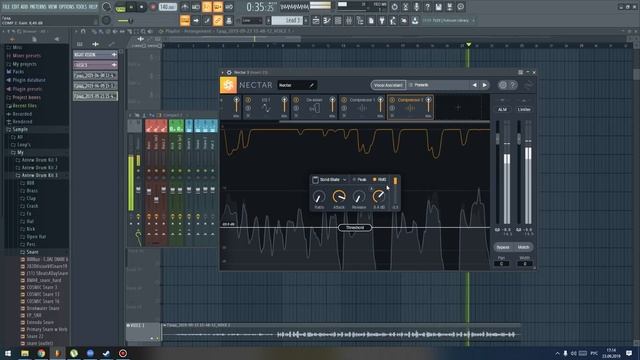Screen dimensions: 640x360
Task: Click the undo history icon in top toolbar
Action: click(394, 7)
